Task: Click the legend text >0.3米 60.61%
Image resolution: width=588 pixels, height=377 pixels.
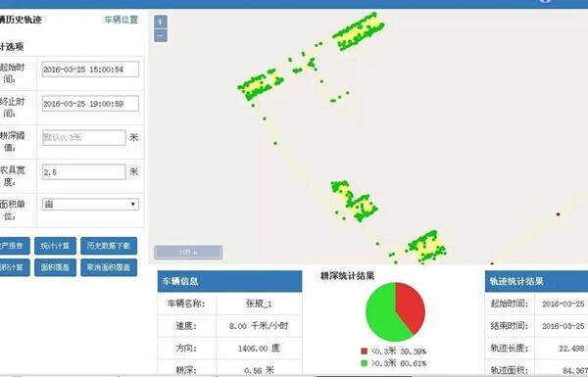Action: 399,363
